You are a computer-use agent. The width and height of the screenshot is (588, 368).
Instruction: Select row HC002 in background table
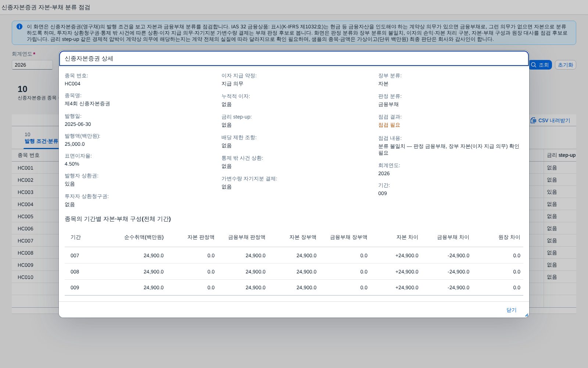coord(35,180)
